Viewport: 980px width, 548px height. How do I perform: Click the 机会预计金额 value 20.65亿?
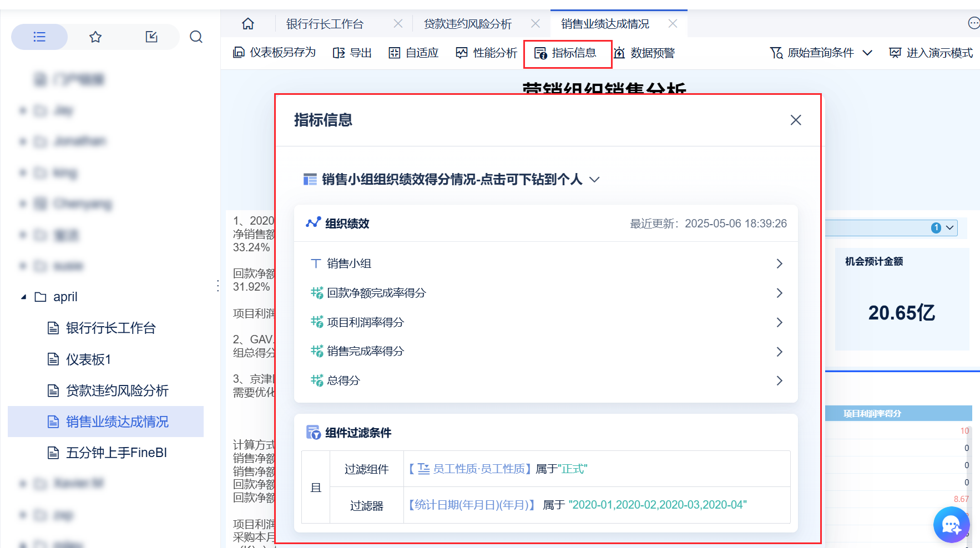(902, 313)
